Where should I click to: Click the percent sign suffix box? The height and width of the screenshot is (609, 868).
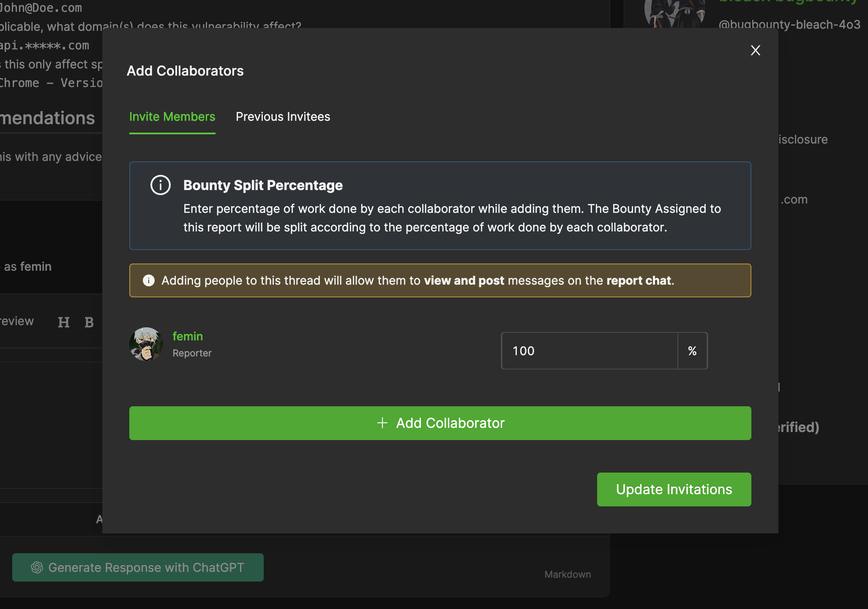(692, 351)
